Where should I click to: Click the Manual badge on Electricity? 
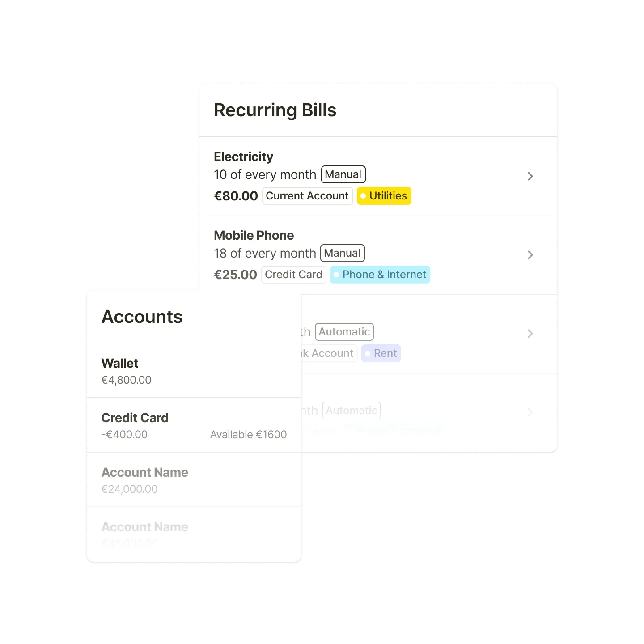coord(343,174)
